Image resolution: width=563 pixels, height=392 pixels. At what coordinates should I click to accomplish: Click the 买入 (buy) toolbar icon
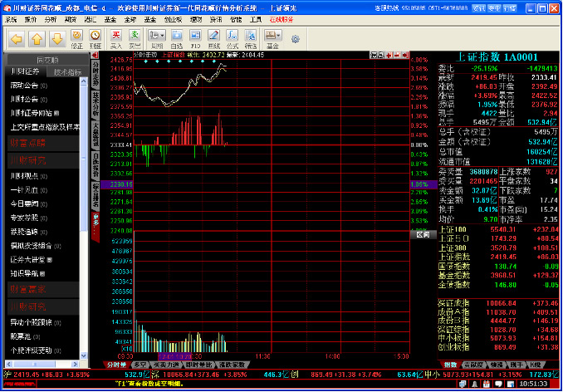click(115, 38)
